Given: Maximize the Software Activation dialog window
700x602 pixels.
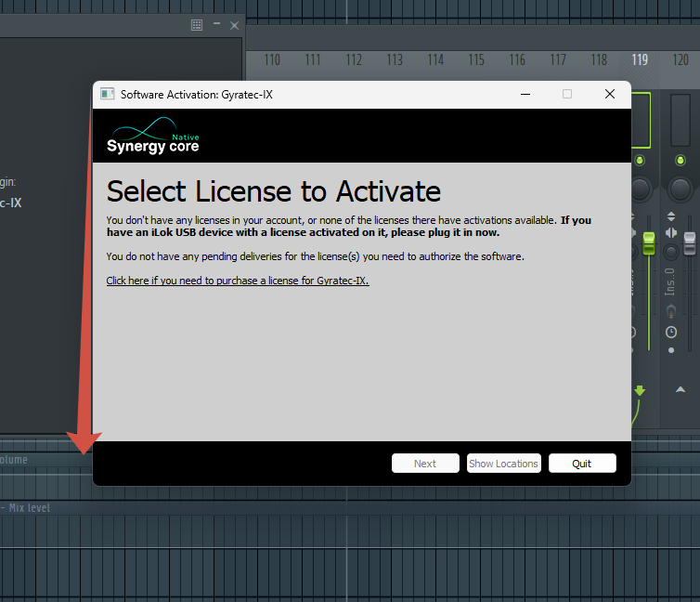Looking at the screenshot, I should tap(567, 94).
